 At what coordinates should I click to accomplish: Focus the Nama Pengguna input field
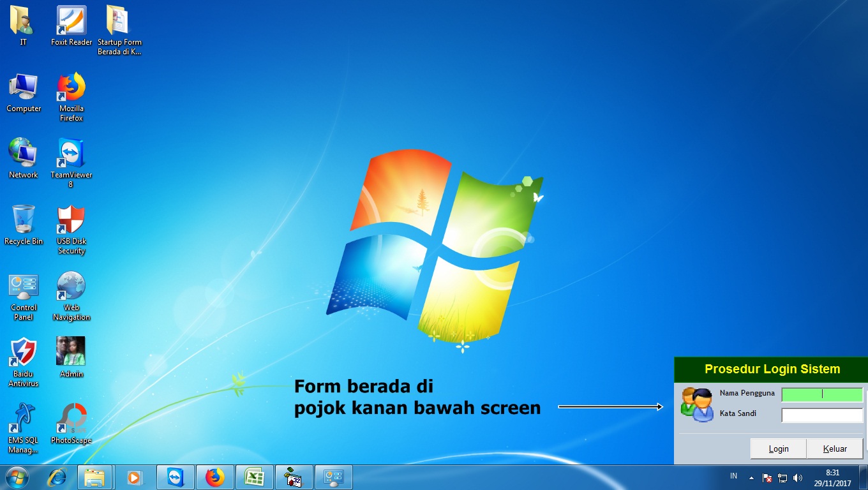[822, 394]
